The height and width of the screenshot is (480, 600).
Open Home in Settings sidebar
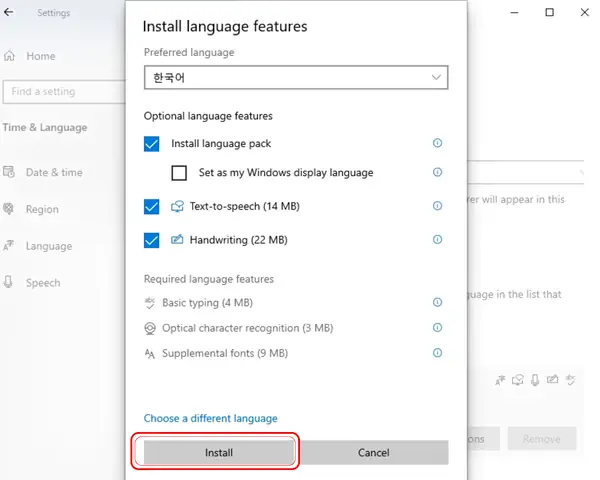(x=41, y=56)
